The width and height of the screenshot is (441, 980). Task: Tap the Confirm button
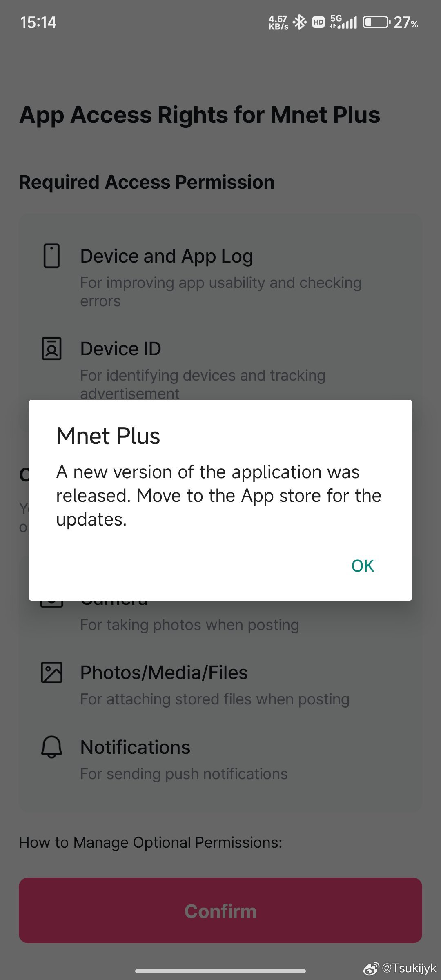point(220,910)
